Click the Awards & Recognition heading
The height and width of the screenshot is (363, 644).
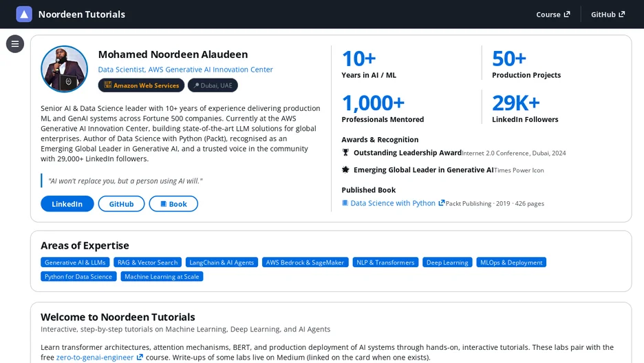click(x=380, y=139)
